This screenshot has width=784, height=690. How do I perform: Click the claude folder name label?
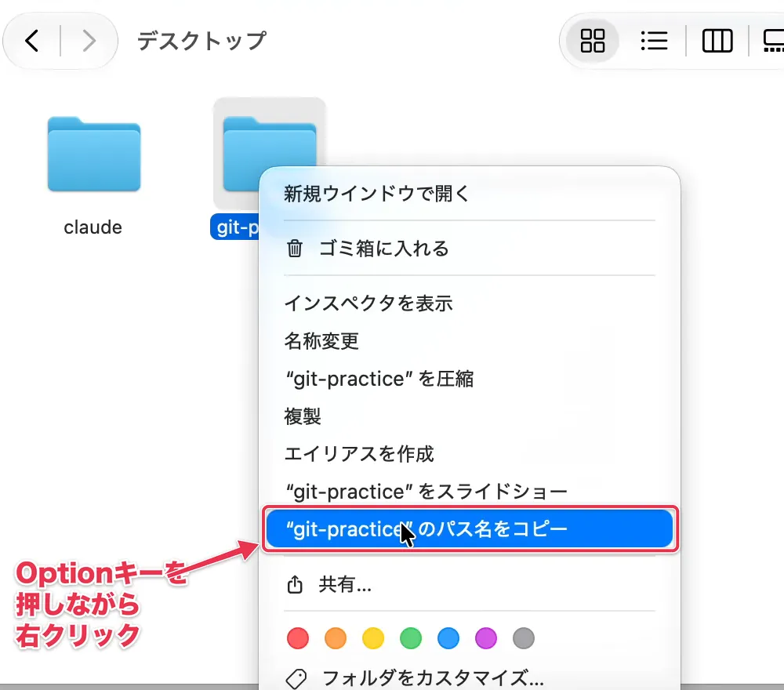click(93, 227)
